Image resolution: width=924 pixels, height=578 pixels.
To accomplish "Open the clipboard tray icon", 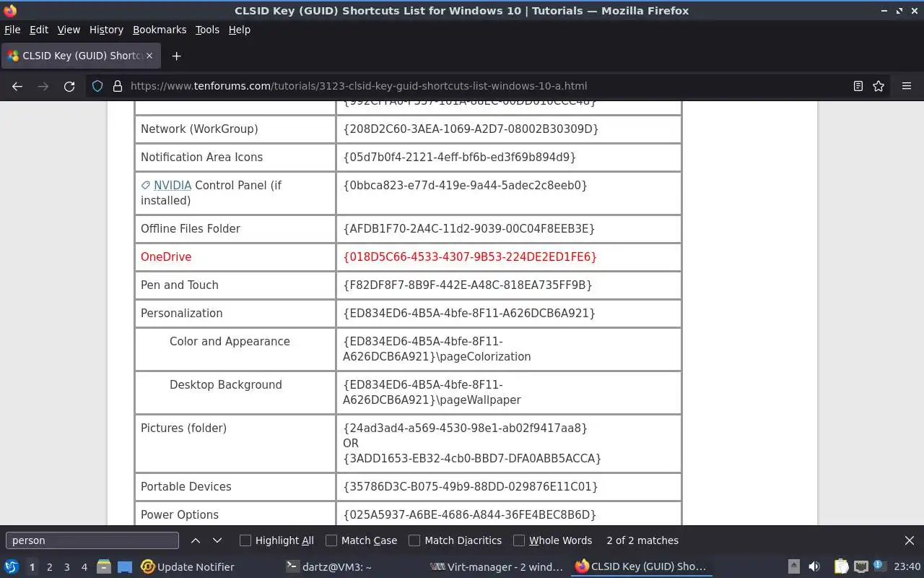I will [x=841, y=567].
